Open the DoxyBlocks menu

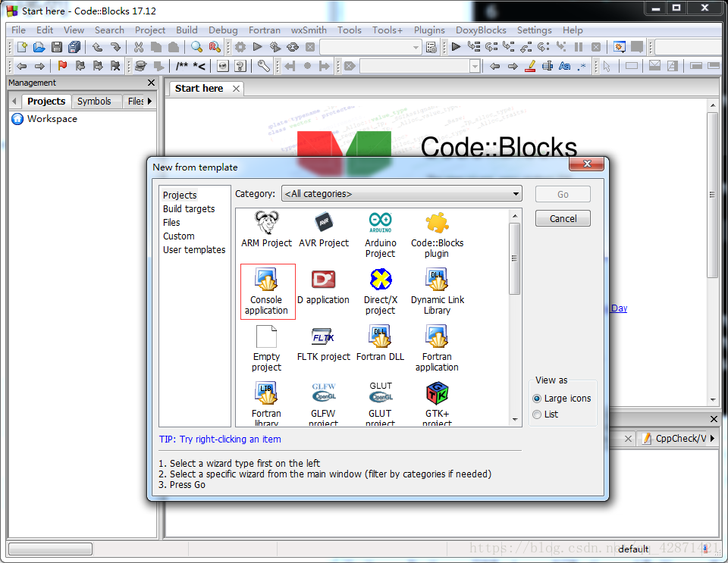click(x=481, y=30)
